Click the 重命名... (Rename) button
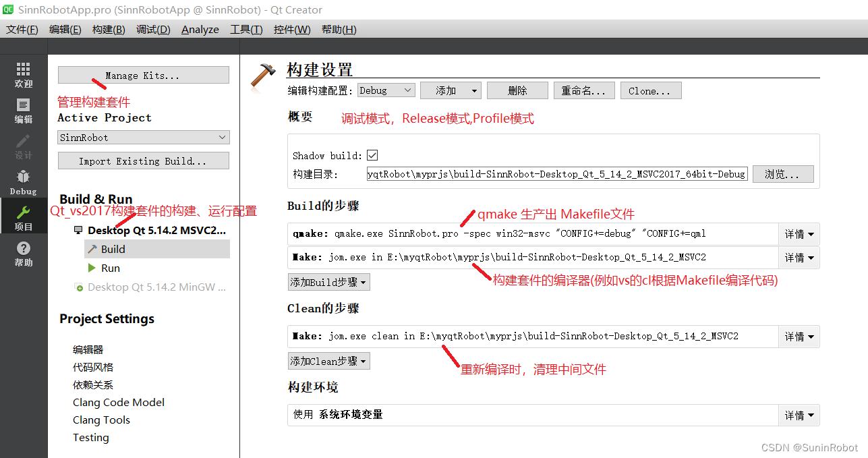The height and width of the screenshot is (458, 868). pyautogui.click(x=584, y=90)
